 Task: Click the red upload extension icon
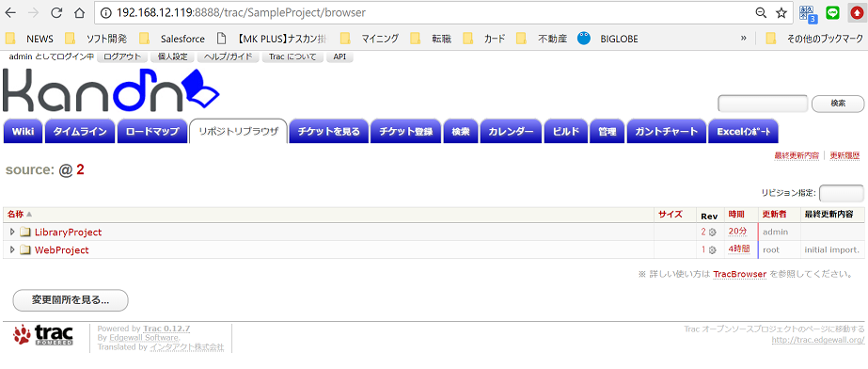click(x=856, y=12)
